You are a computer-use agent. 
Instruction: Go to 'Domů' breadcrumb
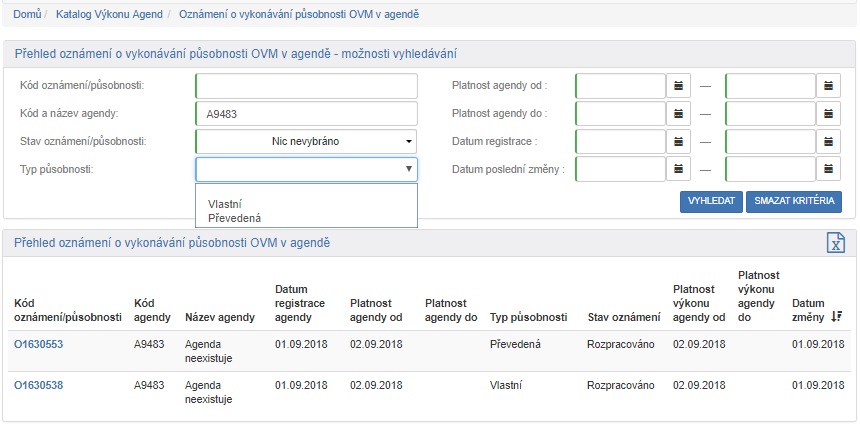click(x=26, y=14)
